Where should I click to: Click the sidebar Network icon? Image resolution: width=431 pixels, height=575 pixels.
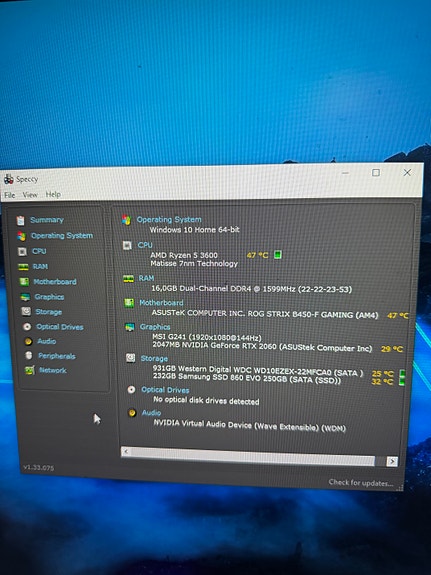pos(30,370)
